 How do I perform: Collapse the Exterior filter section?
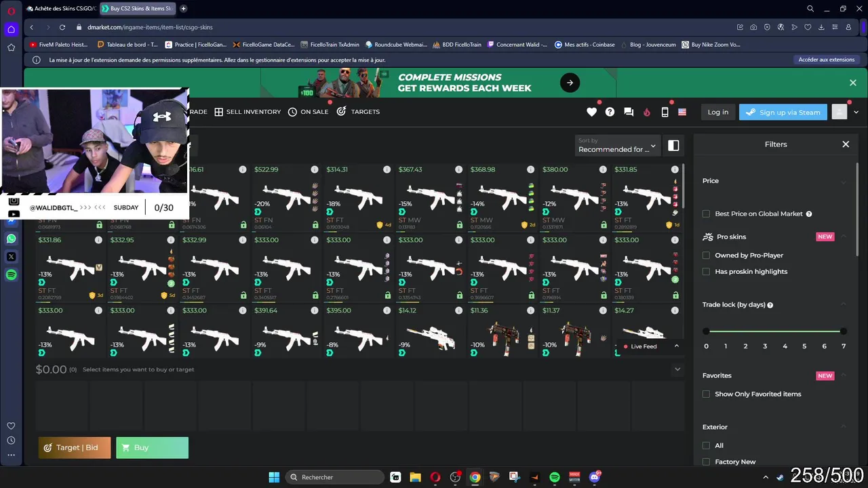point(844,426)
